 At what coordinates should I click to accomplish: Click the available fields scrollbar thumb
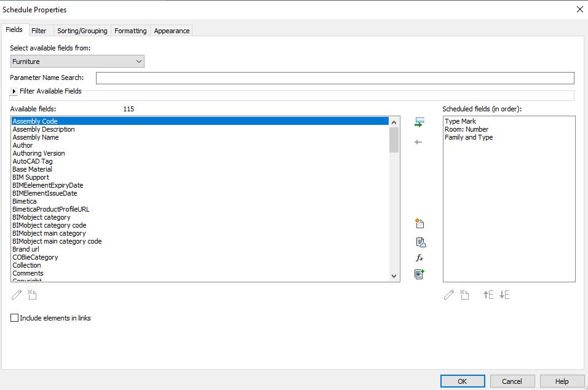pyautogui.click(x=394, y=140)
